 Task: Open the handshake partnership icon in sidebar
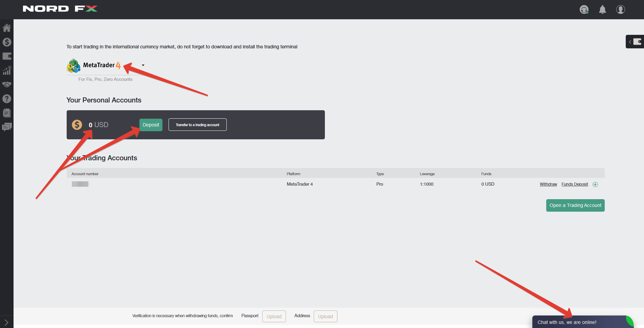[7, 85]
